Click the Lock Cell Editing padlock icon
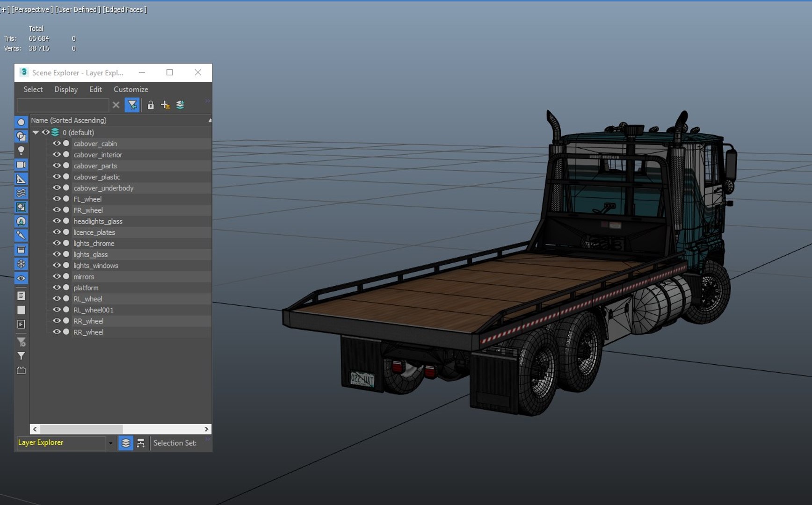The height and width of the screenshot is (505, 812). click(x=151, y=105)
